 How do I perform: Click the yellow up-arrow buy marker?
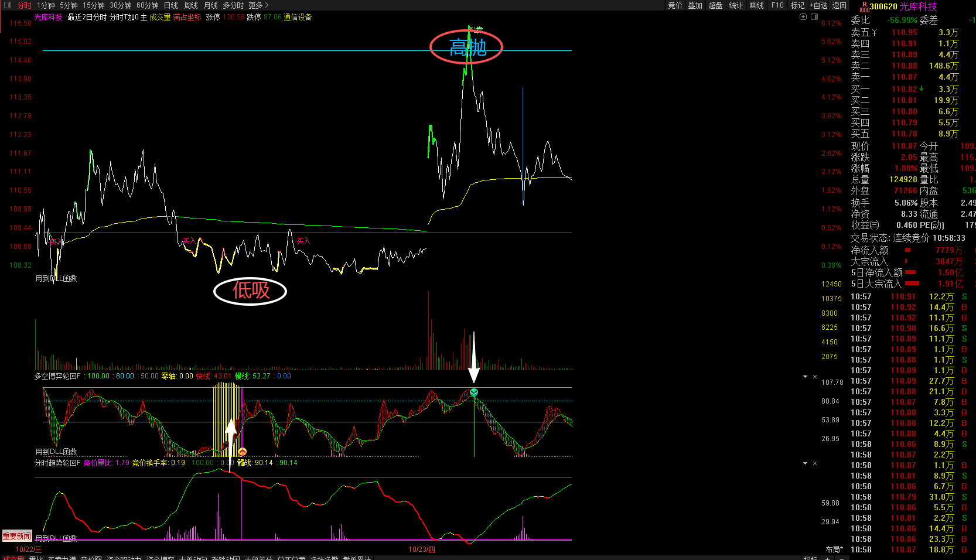[242, 452]
